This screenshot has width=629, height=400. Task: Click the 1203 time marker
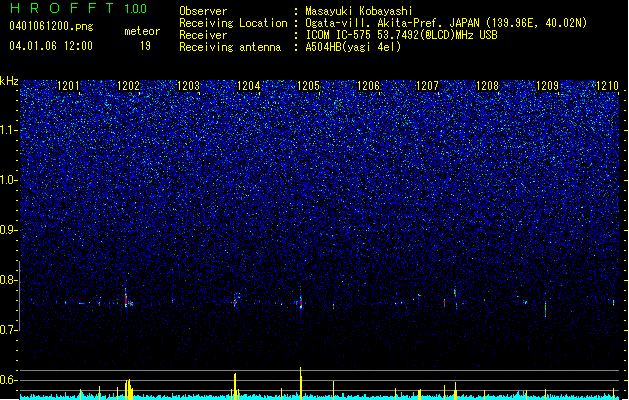tap(188, 86)
